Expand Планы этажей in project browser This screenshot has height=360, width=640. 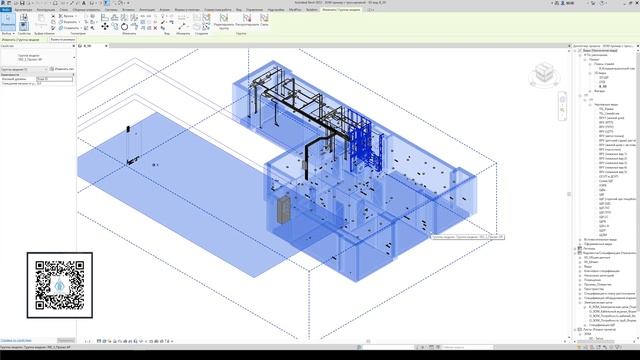[x=590, y=64]
